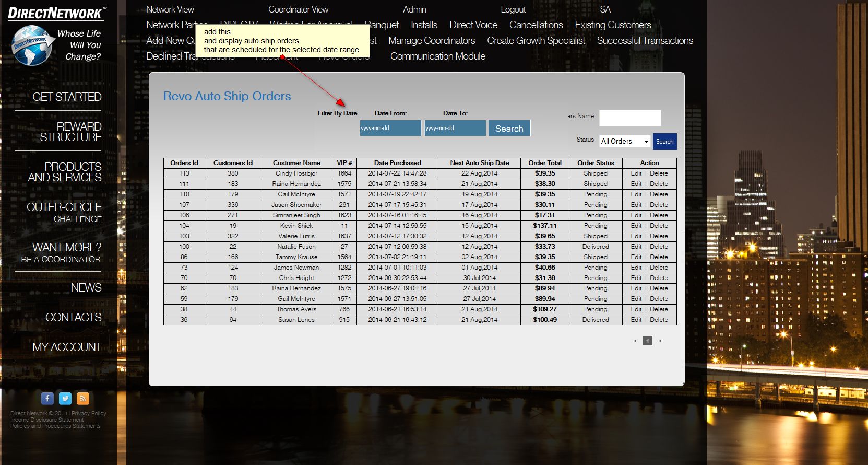The width and height of the screenshot is (868, 465).
Task: Delete order 36 for Susan Lenes
Action: tap(659, 320)
